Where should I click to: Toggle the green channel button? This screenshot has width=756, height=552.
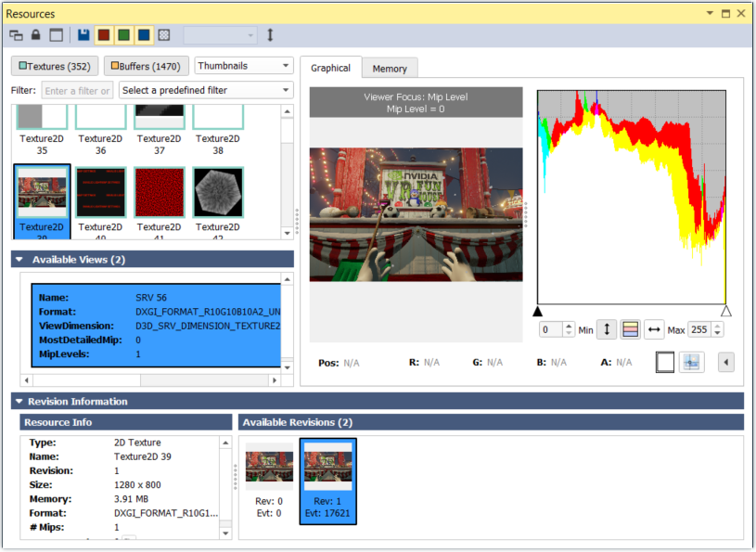[x=123, y=35]
